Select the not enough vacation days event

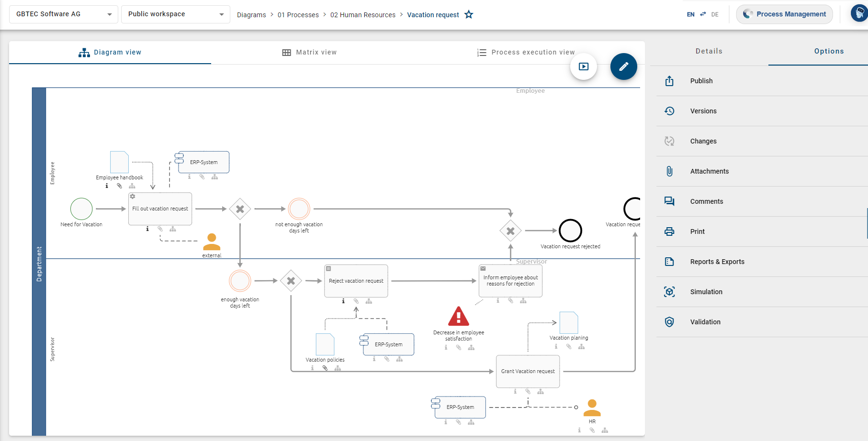pos(299,209)
